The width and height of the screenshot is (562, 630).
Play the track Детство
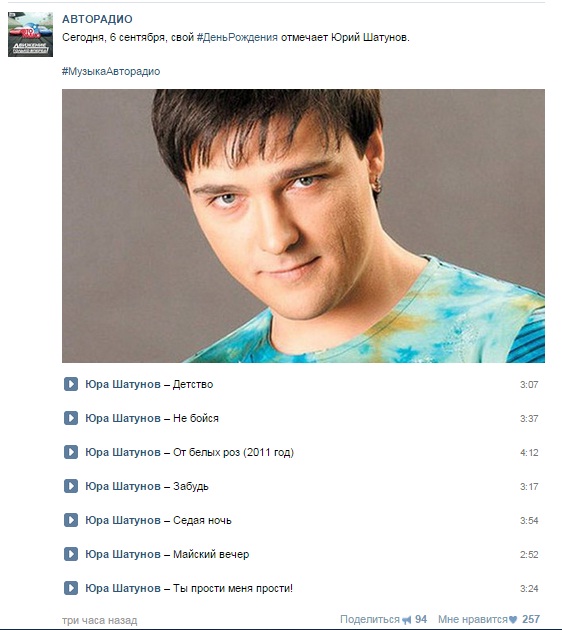tap(71, 384)
